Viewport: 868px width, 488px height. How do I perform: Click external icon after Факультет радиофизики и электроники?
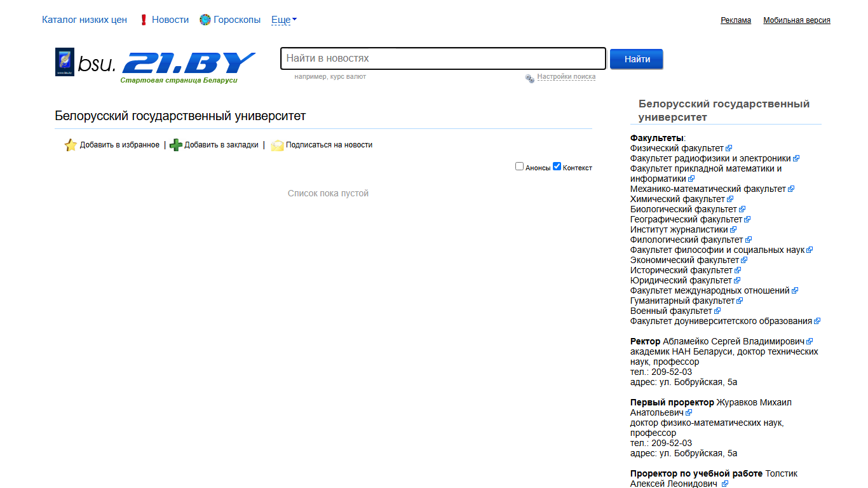click(x=796, y=159)
